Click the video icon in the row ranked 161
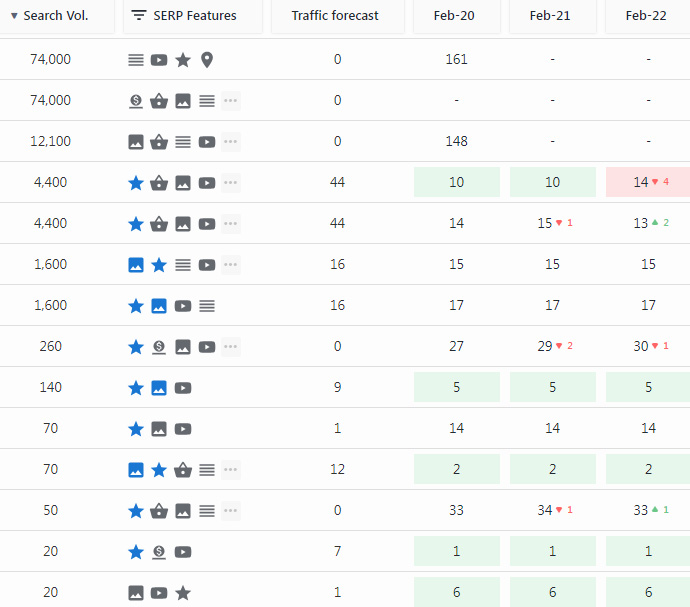Screen dimensions: 690x607 [x=159, y=60]
